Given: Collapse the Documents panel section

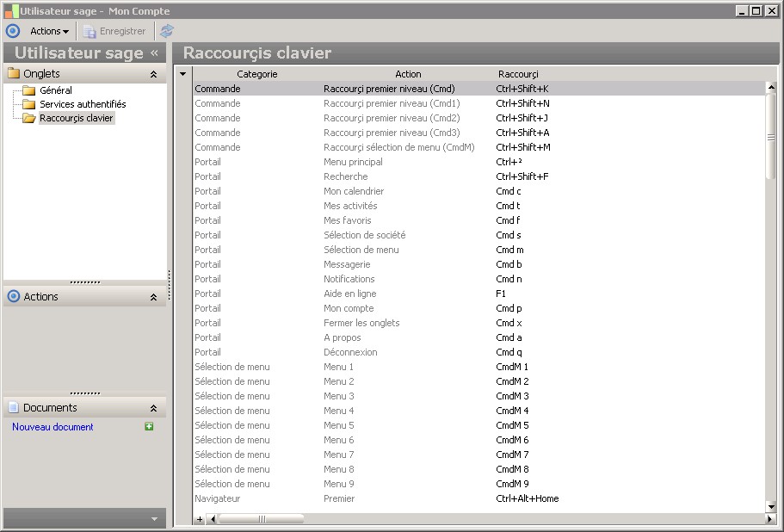Looking at the screenshot, I should click(153, 408).
